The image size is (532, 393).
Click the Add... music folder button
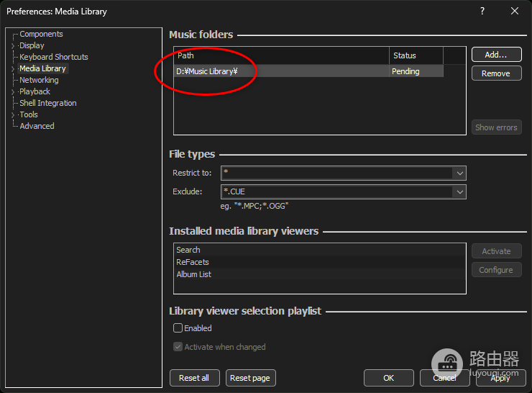(496, 55)
